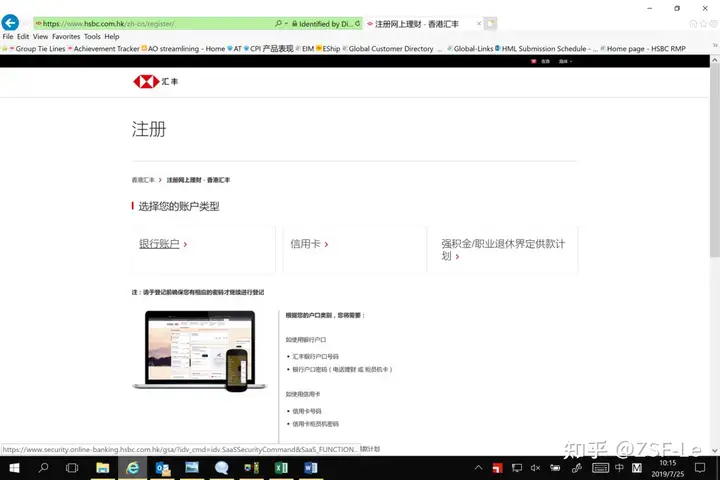Expand the favorites bar overflow chevron
Screen dimensions: 720x480
coord(714,45)
